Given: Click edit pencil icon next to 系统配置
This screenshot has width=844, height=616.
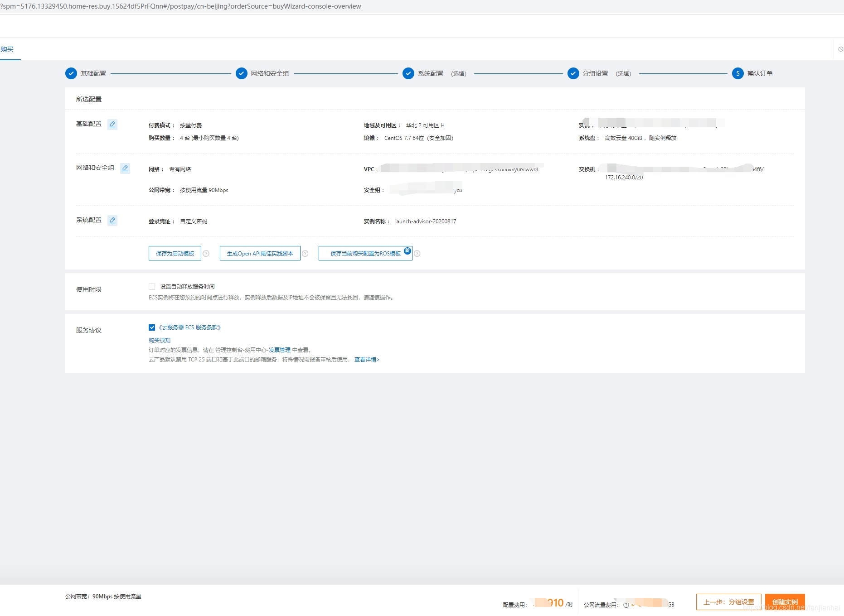Looking at the screenshot, I should tap(112, 220).
